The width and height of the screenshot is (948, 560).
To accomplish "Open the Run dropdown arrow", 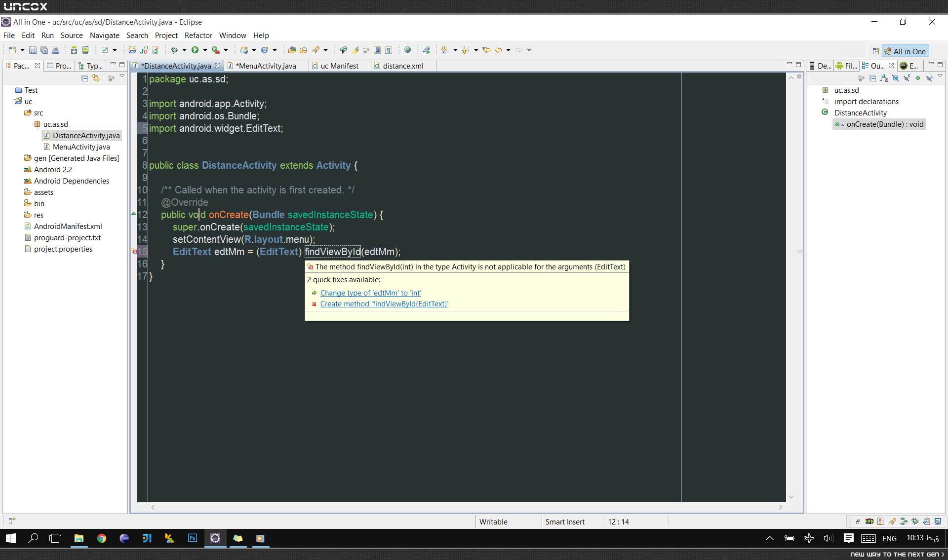I will point(205,50).
